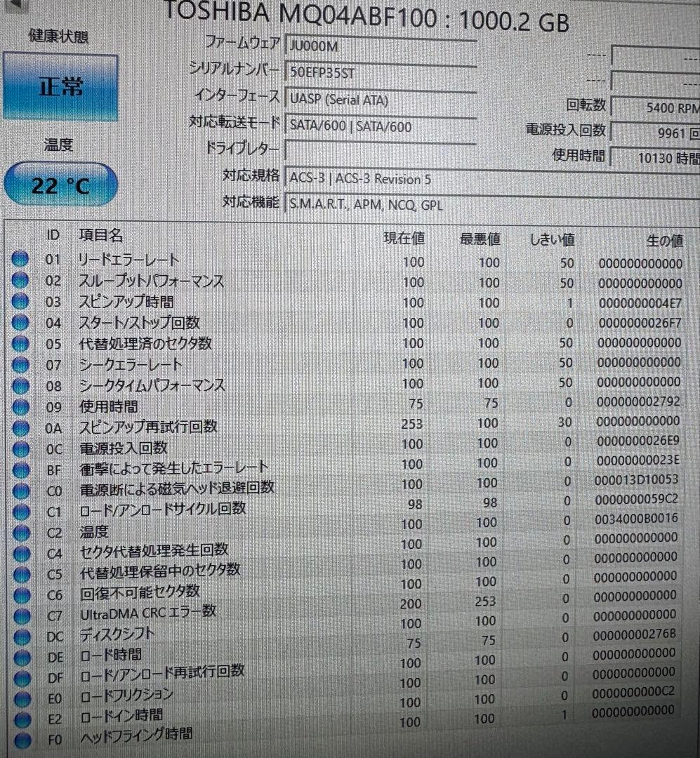Click the rotation rate field 5400 RPM
The height and width of the screenshot is (758, 700).
pos(656,107)
